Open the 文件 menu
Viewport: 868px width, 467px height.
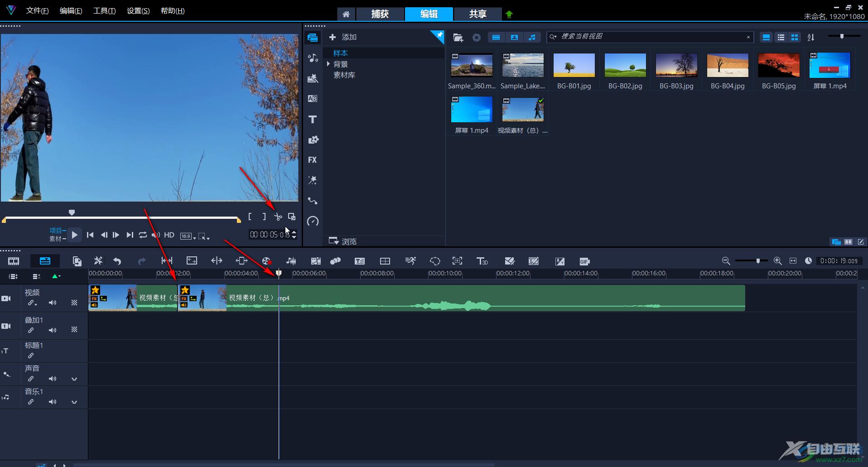point(37,11)
